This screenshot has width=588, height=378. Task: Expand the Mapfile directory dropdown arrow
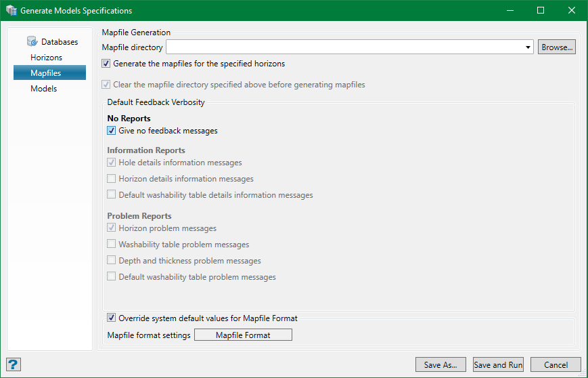click(x=528, y=47)
